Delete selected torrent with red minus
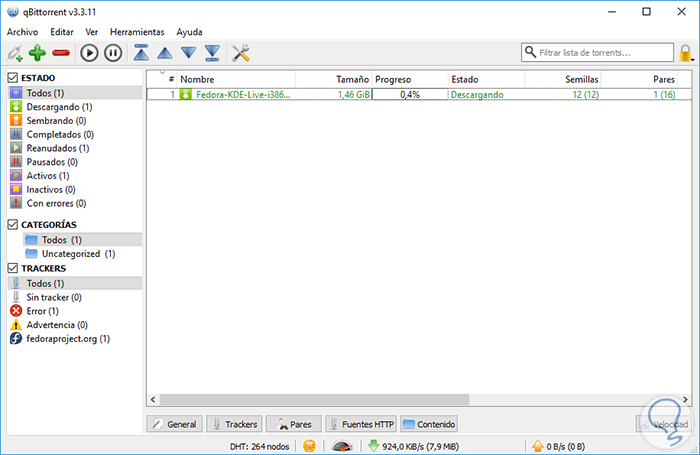700x455 pixels. pyautogui.click(x=61, y=53)
